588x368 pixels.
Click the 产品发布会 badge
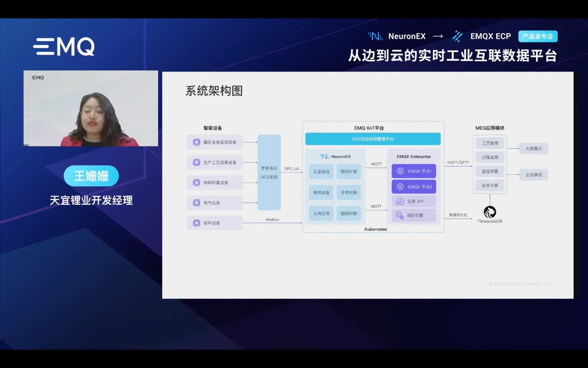coord(537,36)
